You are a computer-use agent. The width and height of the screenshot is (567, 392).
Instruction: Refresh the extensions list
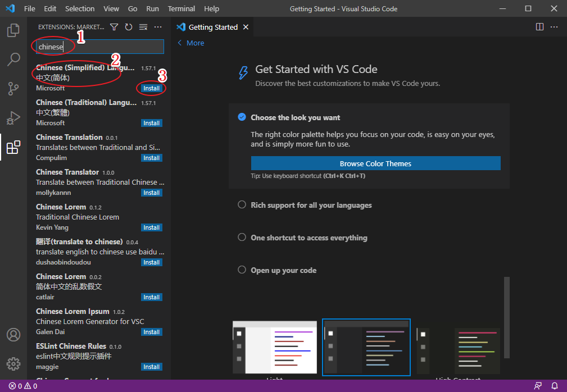pyautogui.click(x=129, y=27)
